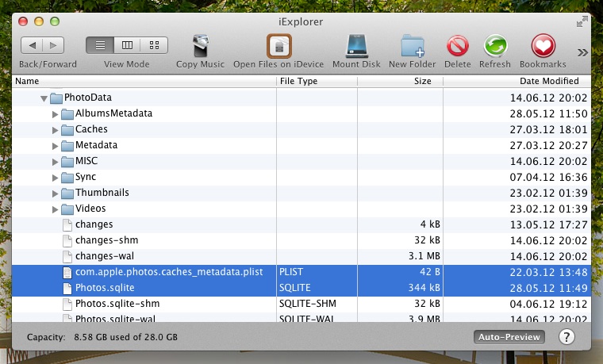The image size is (603, 364).
Task: Switch to icon grid view mode
Action: 154,45
